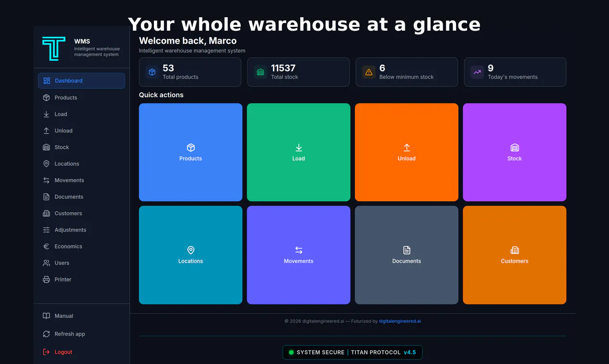Image resolution: width=609 pixels, height=364 pixels.
Task: Click the 11537 total stock value
Action: (x=283, y=68)
